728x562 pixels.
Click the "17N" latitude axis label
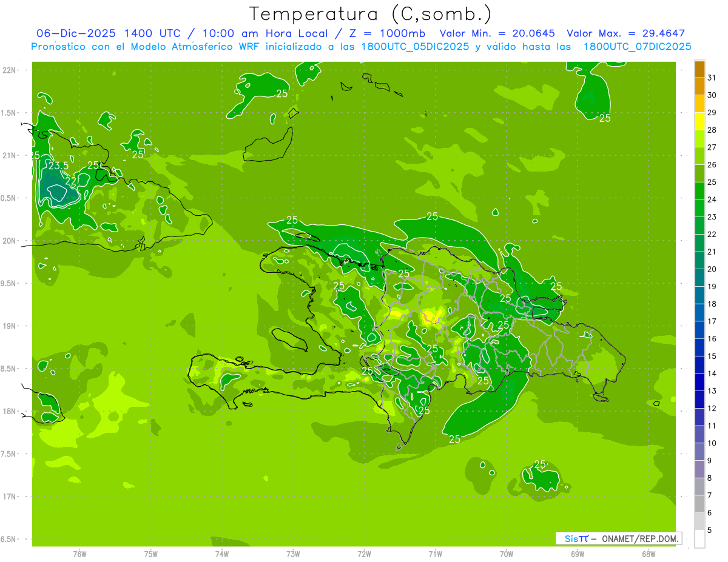coord(9,497)
